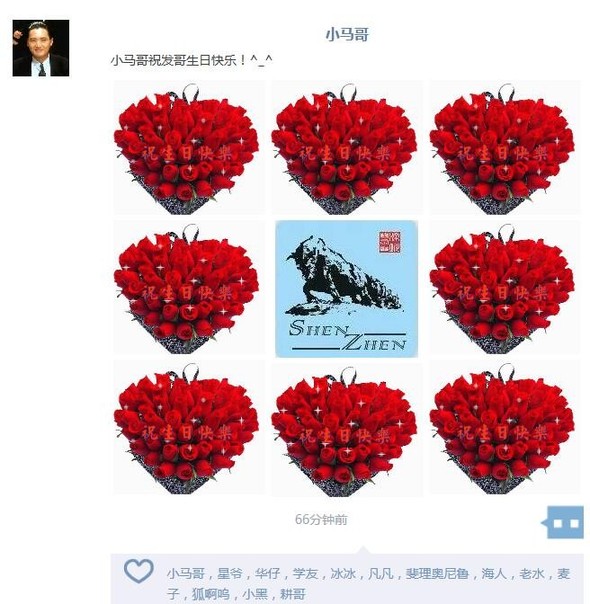Click 狐啊呜 in the likes list
Viewport: 590px width, 604px height.
(x=211, y=594)
